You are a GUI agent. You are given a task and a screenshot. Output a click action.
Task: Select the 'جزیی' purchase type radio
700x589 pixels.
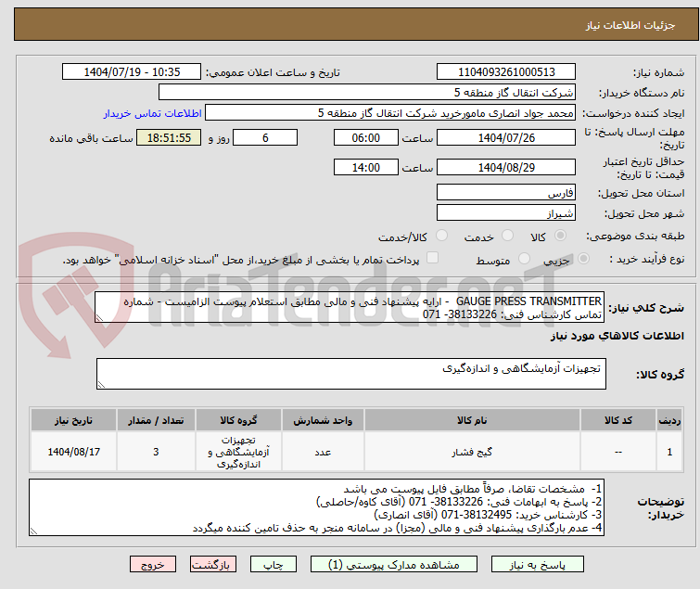coord(583,259)
